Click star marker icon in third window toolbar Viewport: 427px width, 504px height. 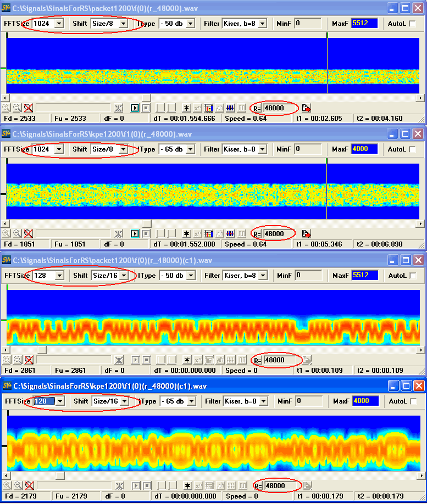tap(187, 360)
